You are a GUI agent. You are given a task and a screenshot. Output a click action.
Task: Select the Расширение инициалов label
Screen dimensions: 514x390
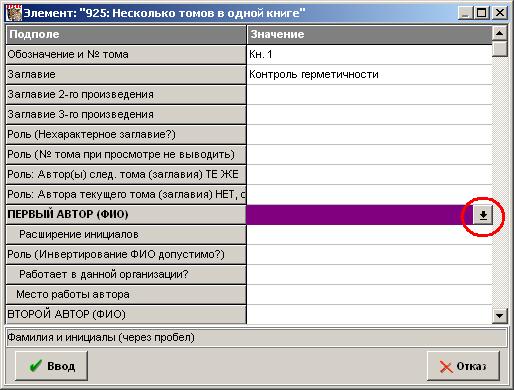coord(126,234)
